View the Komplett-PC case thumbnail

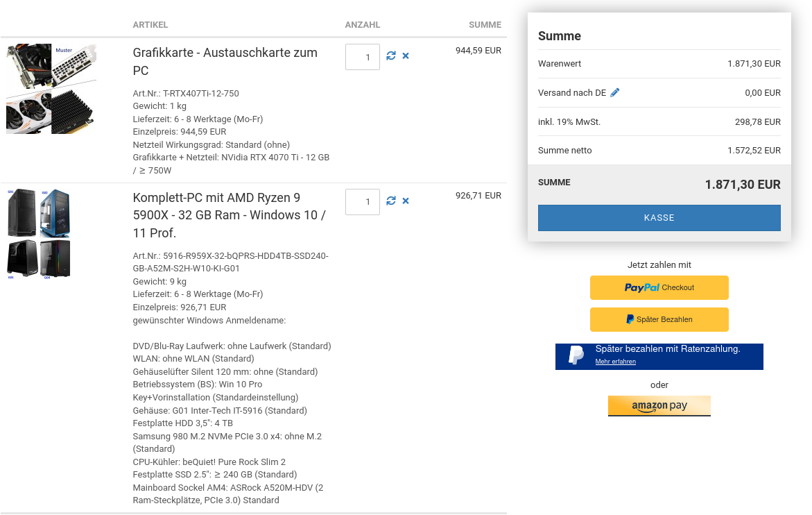click(x=38, y=234)
